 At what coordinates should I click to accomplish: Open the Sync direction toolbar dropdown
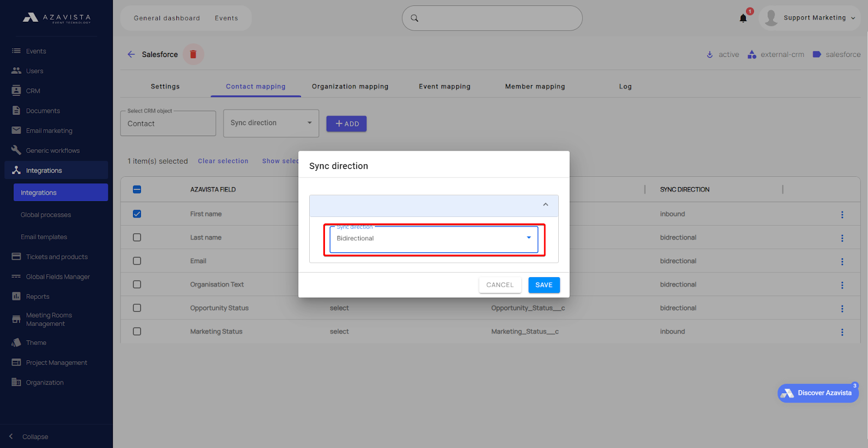[271, 123]
